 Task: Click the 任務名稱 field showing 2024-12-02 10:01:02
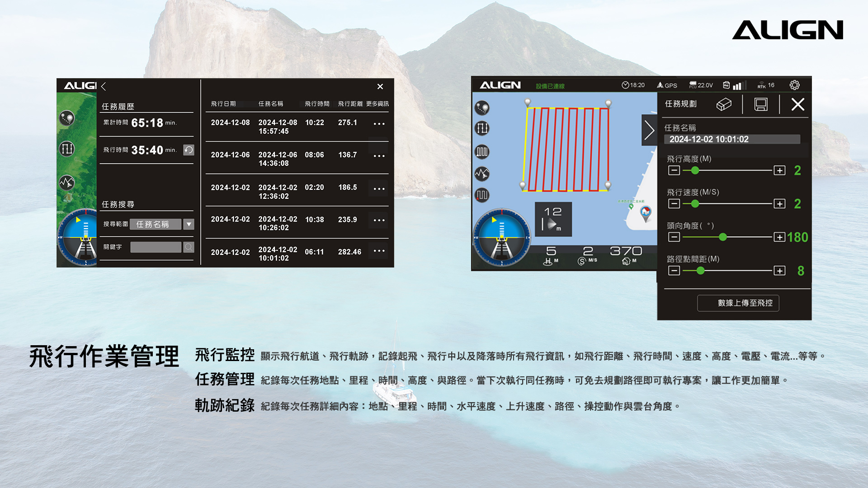(x=731, y=139)
